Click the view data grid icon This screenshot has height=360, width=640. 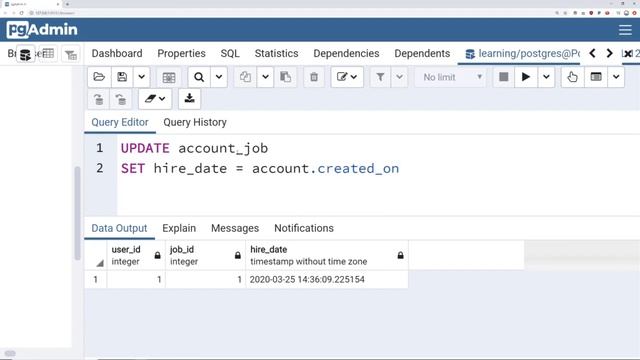(169, 77)
